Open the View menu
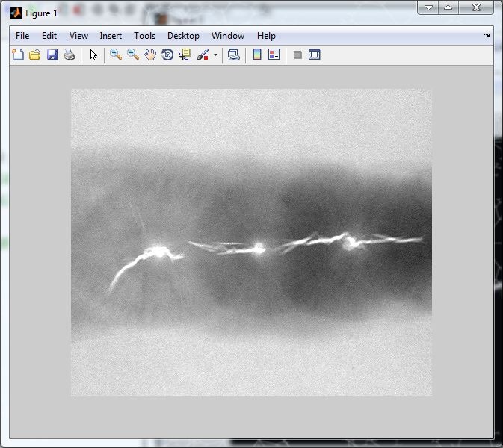The width and height of the screenshot is (503, 448). (x=78, y=36)
